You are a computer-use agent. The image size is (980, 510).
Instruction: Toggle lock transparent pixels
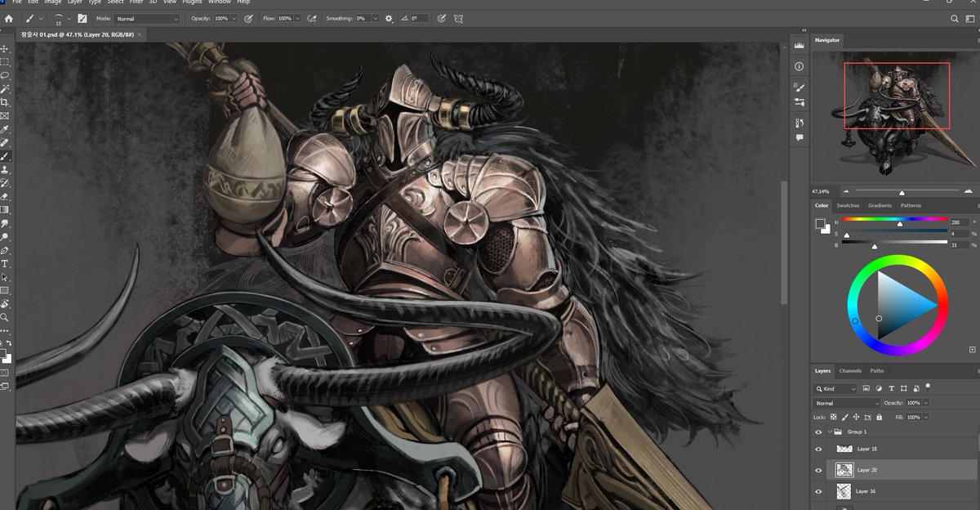833,417
